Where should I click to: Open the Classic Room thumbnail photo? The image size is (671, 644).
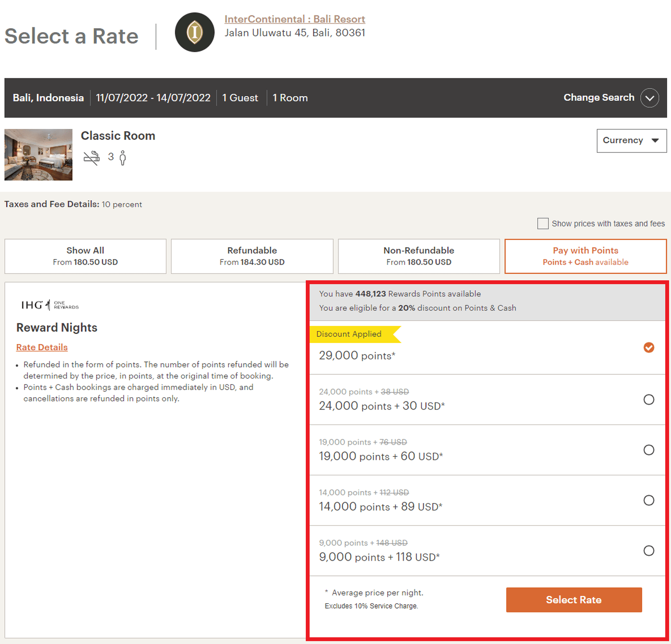(x=38, y=155)
